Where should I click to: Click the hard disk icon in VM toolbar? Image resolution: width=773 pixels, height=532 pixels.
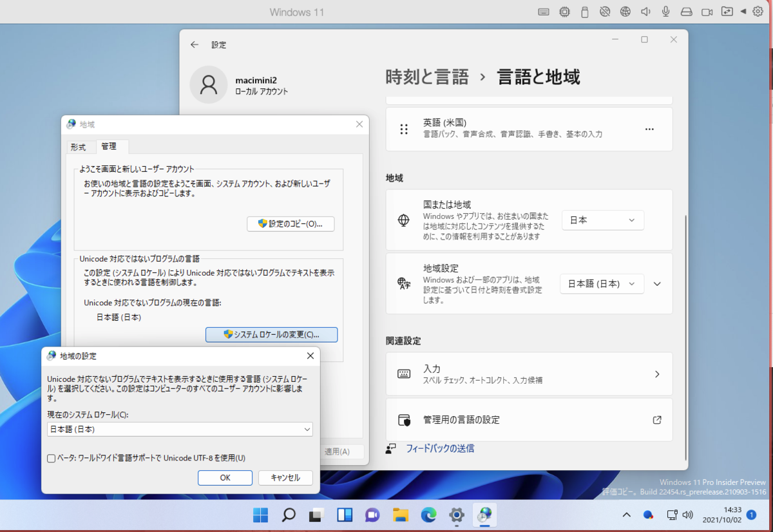click(x=686, y=12)
